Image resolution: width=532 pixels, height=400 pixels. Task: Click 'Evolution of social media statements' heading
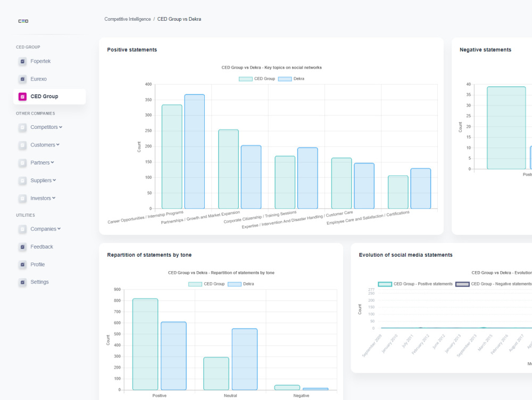405,255
